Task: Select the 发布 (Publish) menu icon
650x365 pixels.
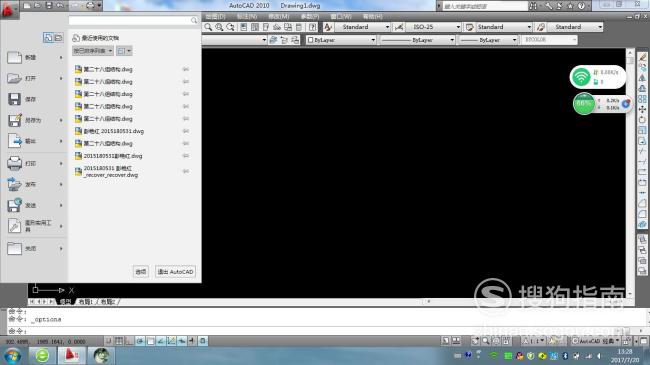Action: point(15,184)
